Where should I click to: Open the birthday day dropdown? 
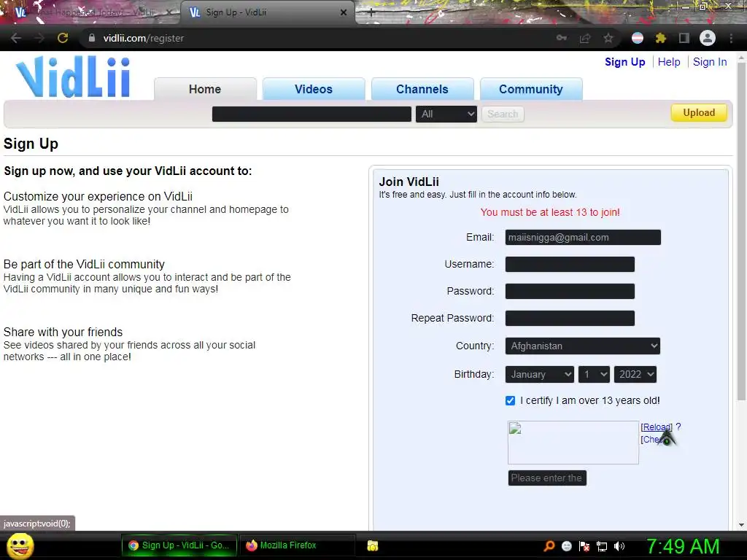(x=594, y=374)
